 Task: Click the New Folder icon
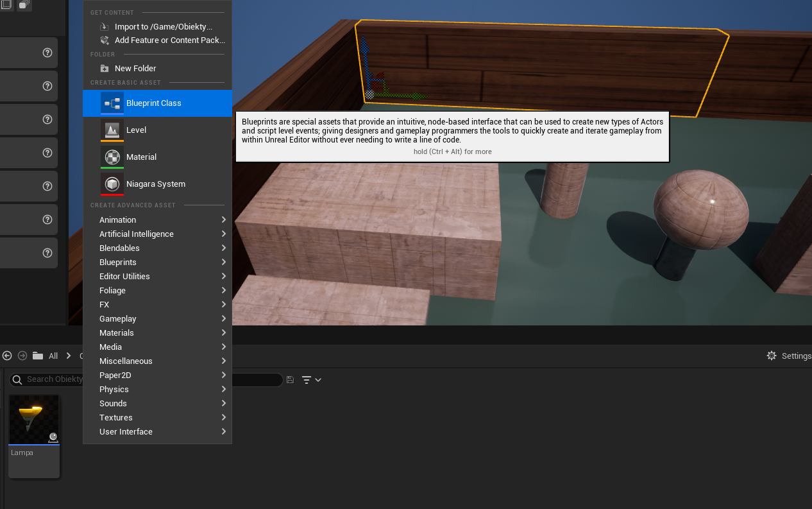point(105,69)
